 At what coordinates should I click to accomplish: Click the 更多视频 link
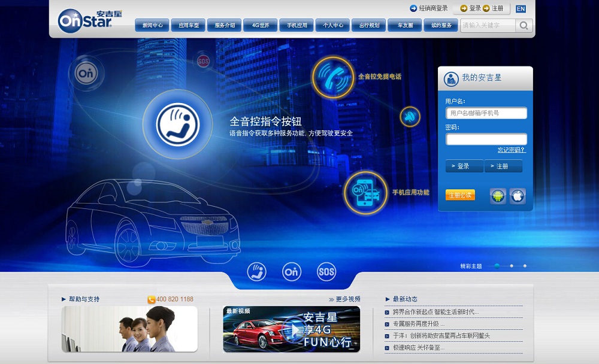click(347, 299)
